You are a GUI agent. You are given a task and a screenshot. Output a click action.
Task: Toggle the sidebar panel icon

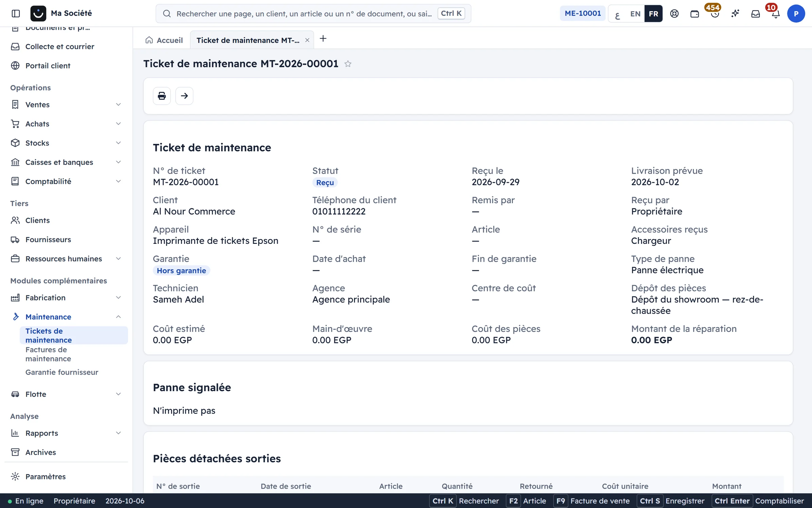tap(16, 14)
